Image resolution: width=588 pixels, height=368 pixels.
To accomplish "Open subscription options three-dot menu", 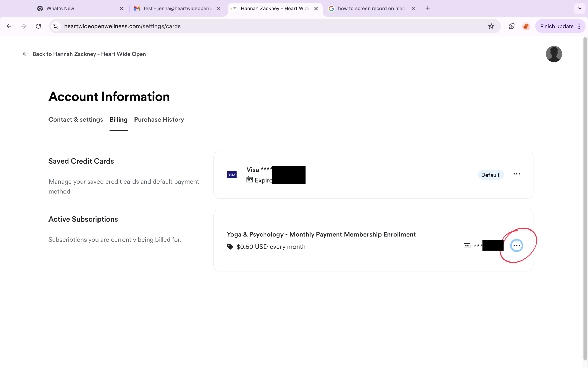I will click(517, 246).
